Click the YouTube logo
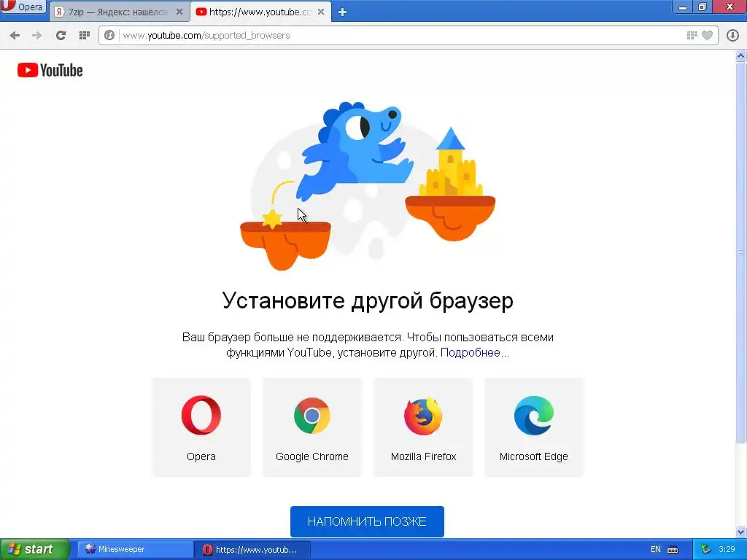The height and width of the screenshot is (560, 747). [x=50, y=71]
